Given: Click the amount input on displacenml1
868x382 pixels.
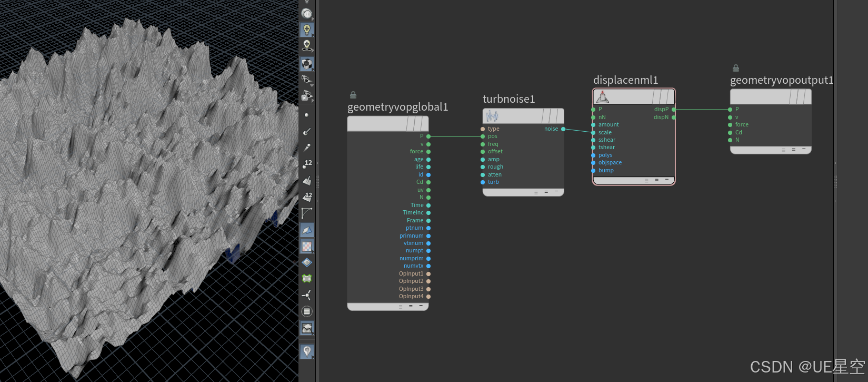Looking at the screenshot, I should 593,125.
